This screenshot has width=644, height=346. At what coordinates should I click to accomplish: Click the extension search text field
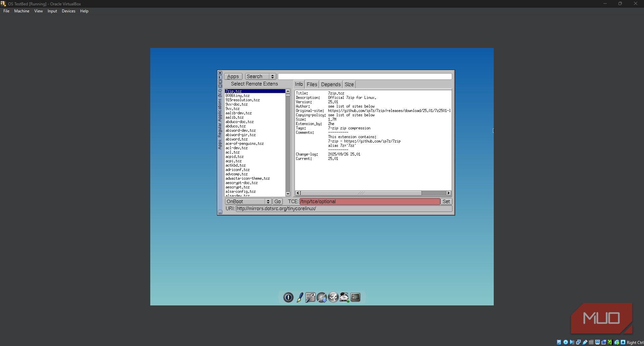pyautogui.click(x=365, y=76)
